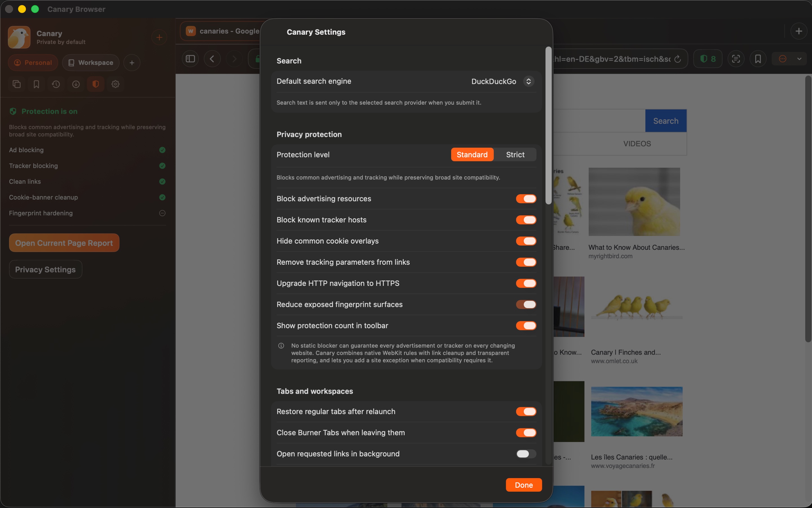812x508 pixels.
Task: Open the Canary Islands coast thumbnail
Action: (x=637, y=411)
